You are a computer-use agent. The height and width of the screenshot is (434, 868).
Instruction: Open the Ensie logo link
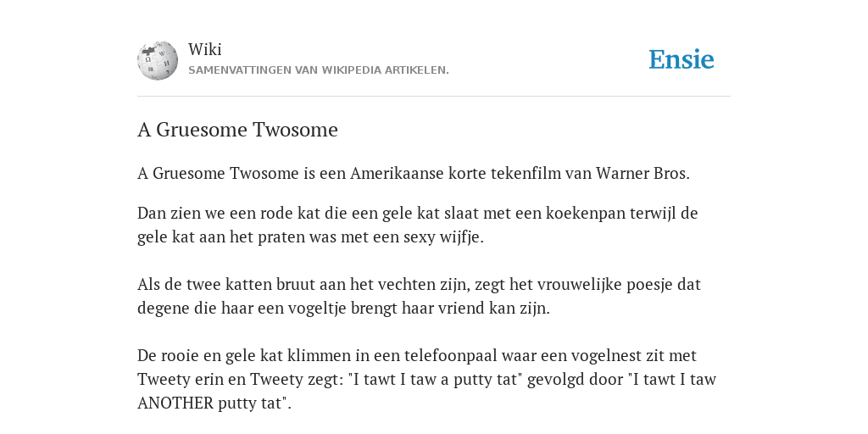(x=681, y=60)
